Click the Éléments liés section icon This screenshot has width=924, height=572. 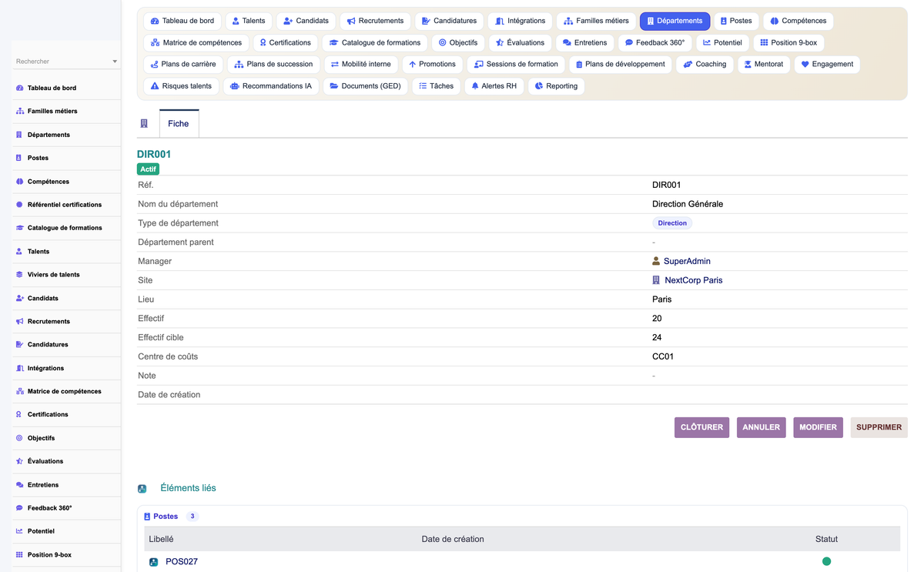pos(142,489)
